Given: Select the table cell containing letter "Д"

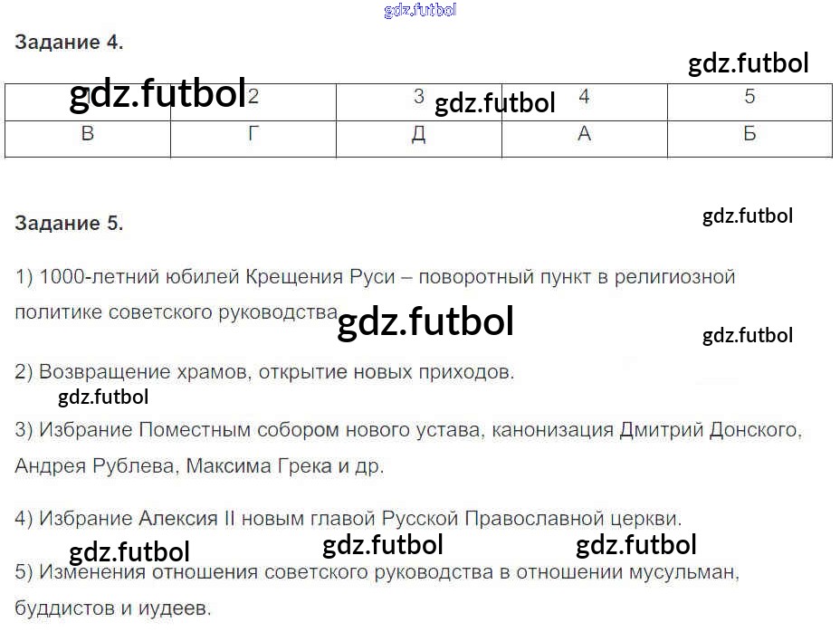Looking at the screenshot, I should coord(418,136).
